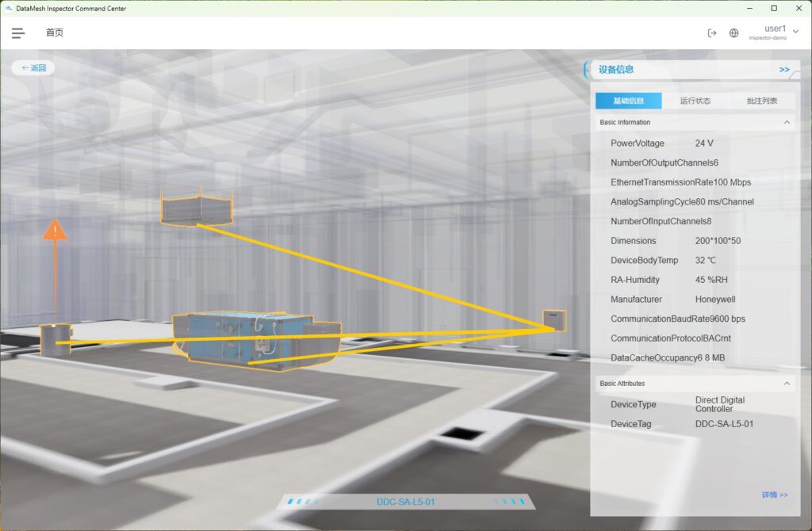Collapse the Basic Attributes section
This screenshot has height=531, width=812.
787,384
